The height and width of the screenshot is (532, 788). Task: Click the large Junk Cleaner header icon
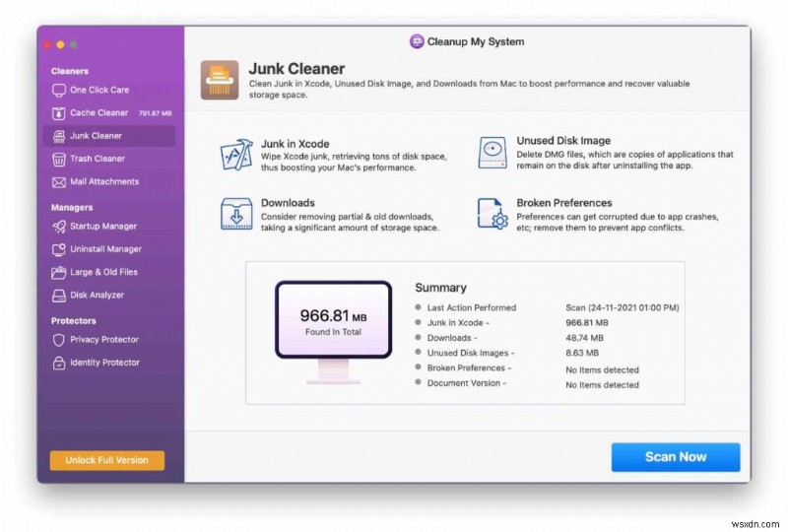click(x=220, y=80)
